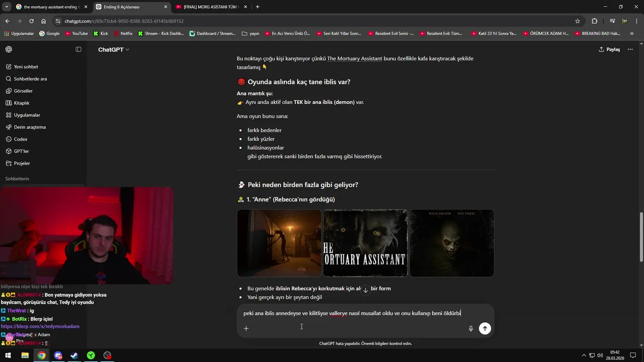Open the Netflix bookmark
The height and width of the screenshot is (362, 644).
(123, 34)
